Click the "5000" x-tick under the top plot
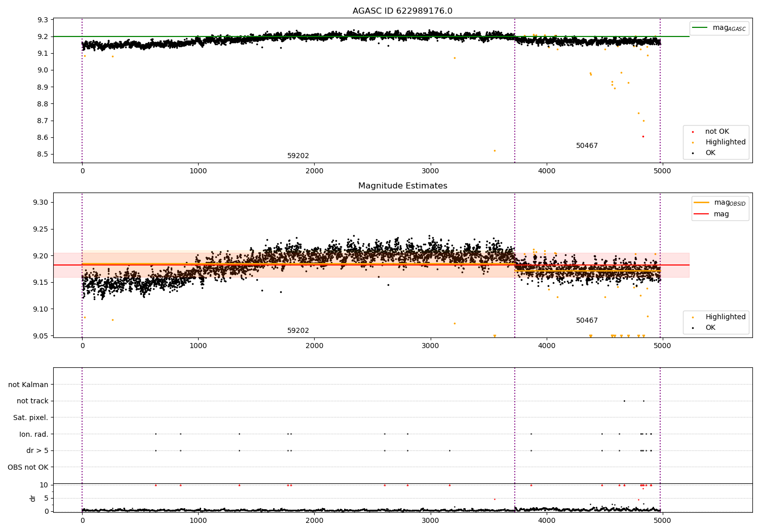The height and width of the screenshot is (532, 760). click(x=663, y=171)
